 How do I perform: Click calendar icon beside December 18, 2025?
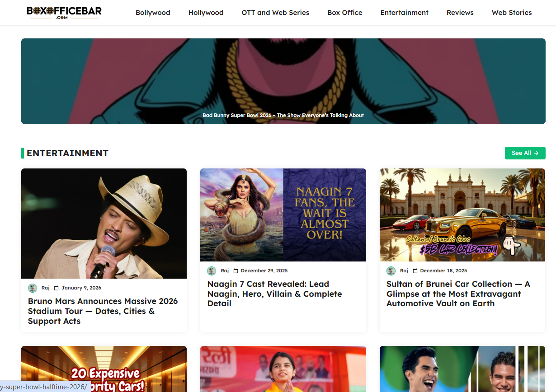click(415, 271)
